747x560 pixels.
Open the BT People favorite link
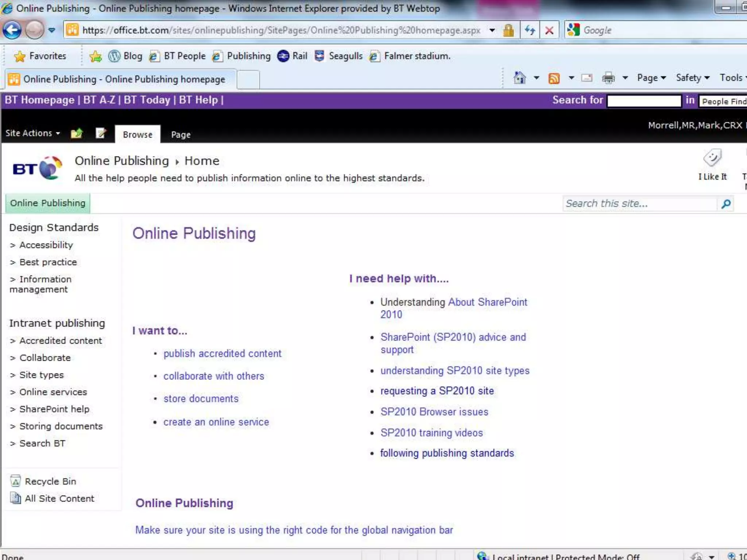click(x=178, y=56)
